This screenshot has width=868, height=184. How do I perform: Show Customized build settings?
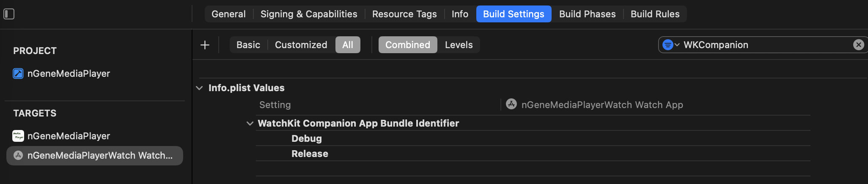tap(301, 45)
